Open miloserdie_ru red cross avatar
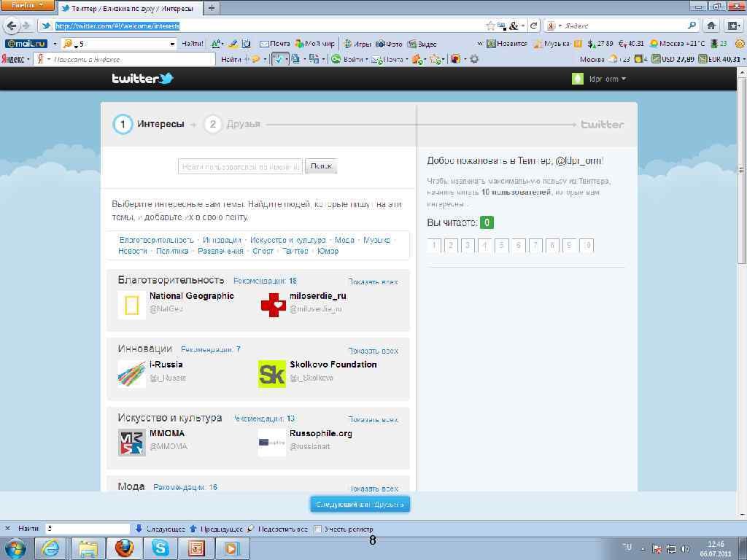747x560 pixels. [273, 305]
